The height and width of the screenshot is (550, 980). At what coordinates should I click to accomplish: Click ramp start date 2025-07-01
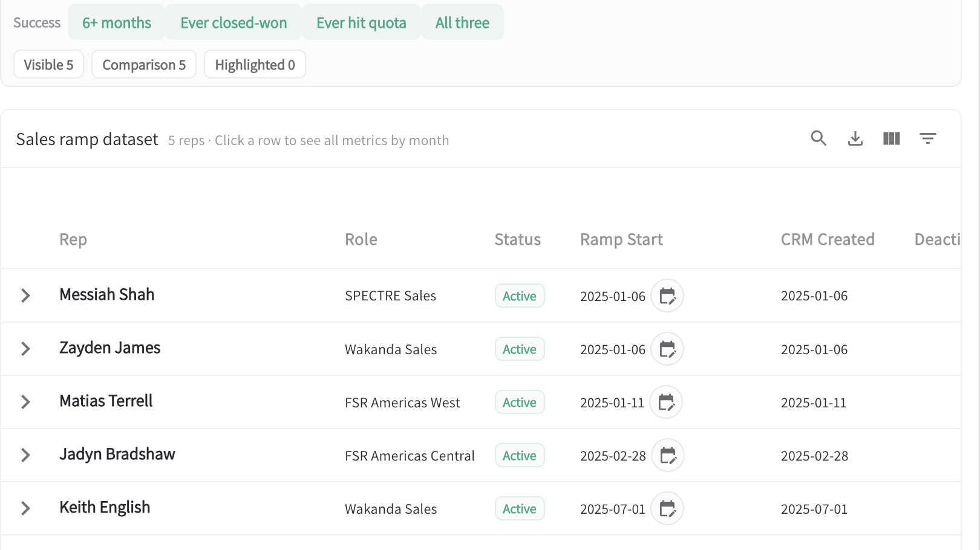tap(613, 509)
